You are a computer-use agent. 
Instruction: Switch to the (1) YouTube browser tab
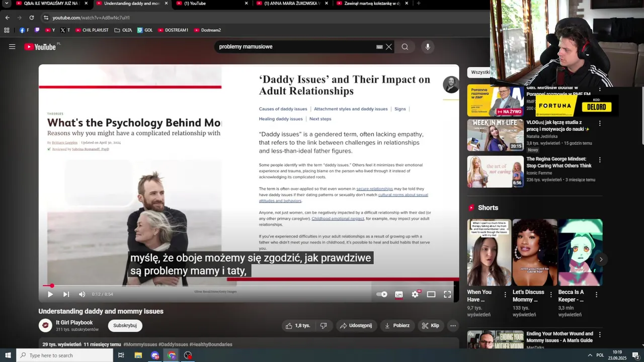click(x=212, y=4)
